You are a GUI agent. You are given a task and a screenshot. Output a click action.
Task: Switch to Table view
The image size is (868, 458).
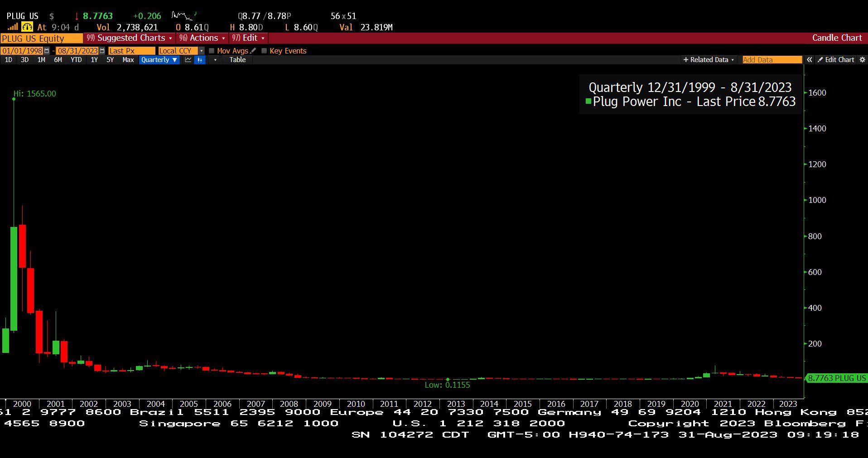(237, 60)
